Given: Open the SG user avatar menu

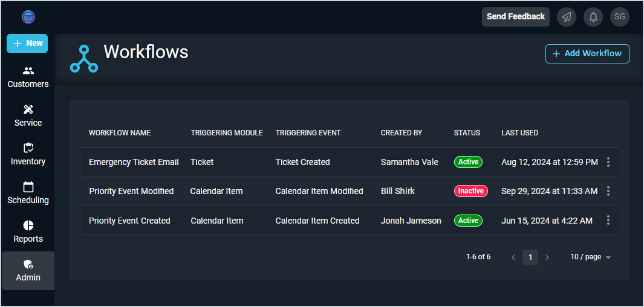Looking at the screenshot, I should click(x=620, y=17).
